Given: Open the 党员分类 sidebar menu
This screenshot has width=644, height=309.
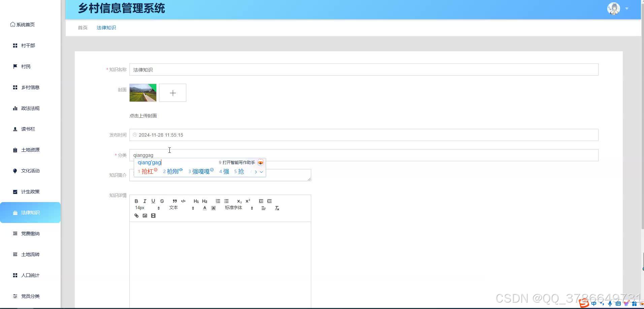Looking at the screenshot, I should (30, 296).
